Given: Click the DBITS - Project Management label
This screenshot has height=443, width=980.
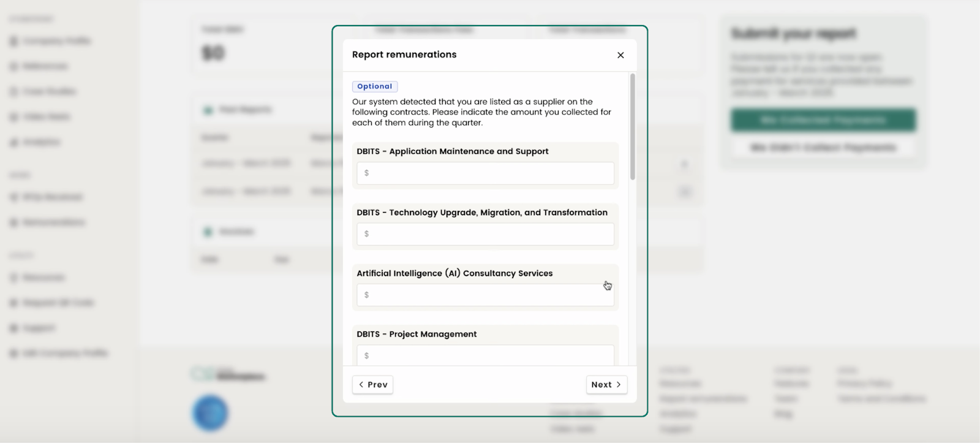Looking at the screenshot, I should click(x=417, y=334).
